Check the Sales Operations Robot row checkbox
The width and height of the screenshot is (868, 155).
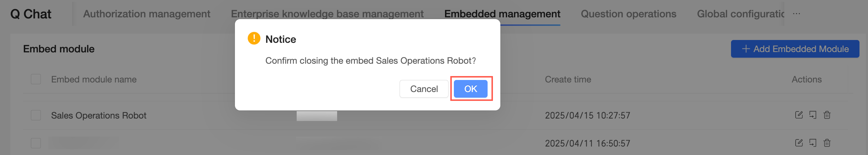pyautogui.click(x=36, y=115)
